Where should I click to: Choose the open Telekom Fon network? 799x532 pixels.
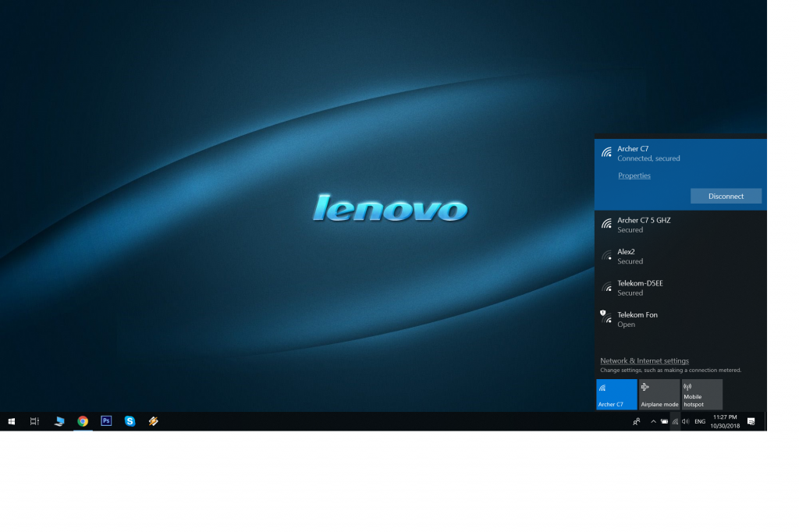pyautogui.click(x=680, y=320)
